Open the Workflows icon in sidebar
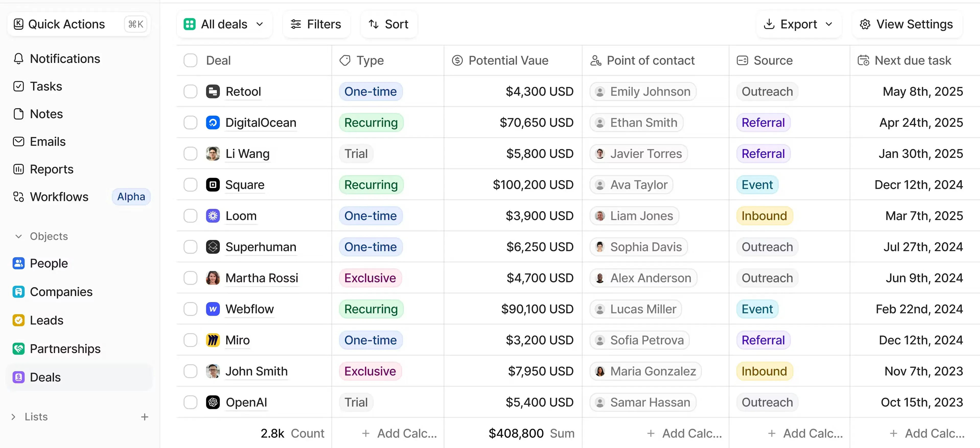 point(18,197)
